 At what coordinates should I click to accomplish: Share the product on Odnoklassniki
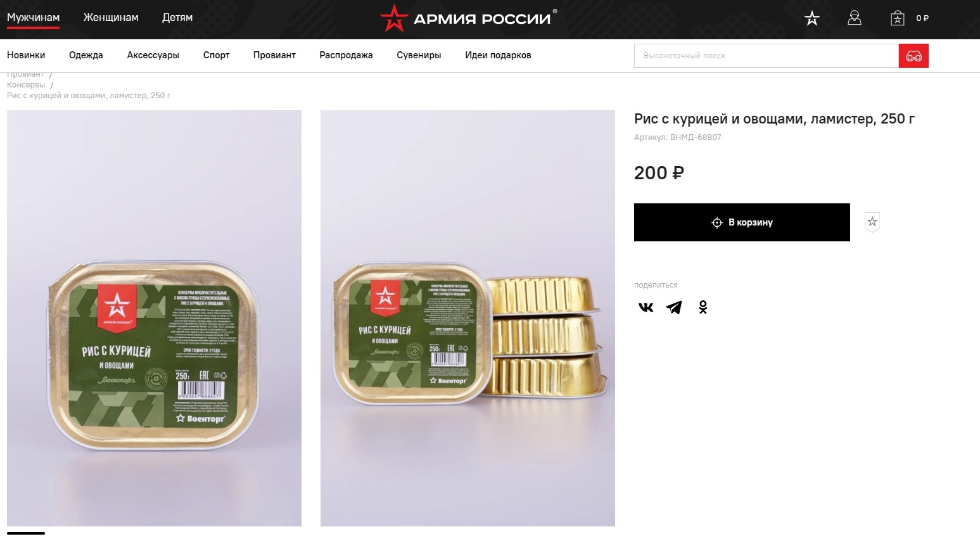[x=703, y=307]
